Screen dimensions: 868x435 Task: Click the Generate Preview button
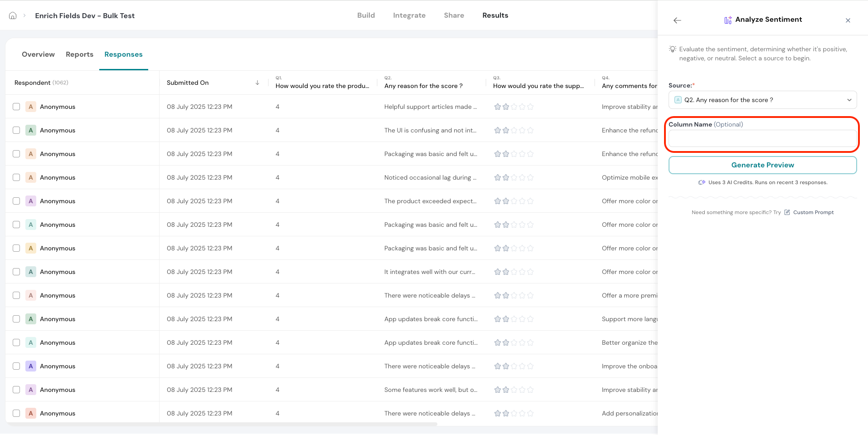point(762,165)
